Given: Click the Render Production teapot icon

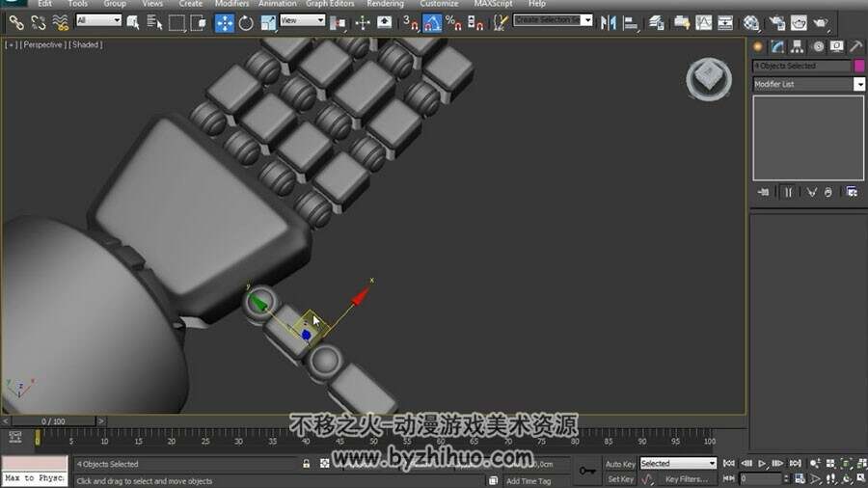Looking at the screenshot, I should pos(821,23).
